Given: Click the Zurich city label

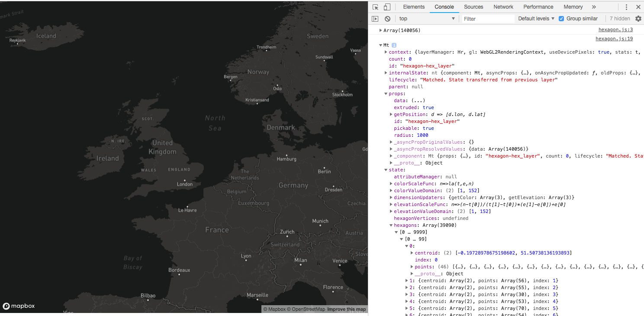Looking at the screenshot, I should coord(287,232).
